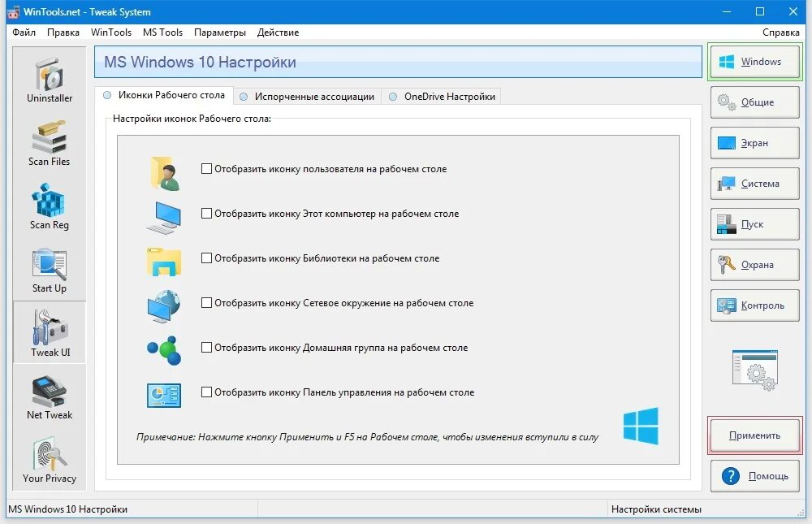Check 'Панель управления' desktop icon option
This screenshot has width=812, height=524.
pyautogui.click(x=206, y=392)
